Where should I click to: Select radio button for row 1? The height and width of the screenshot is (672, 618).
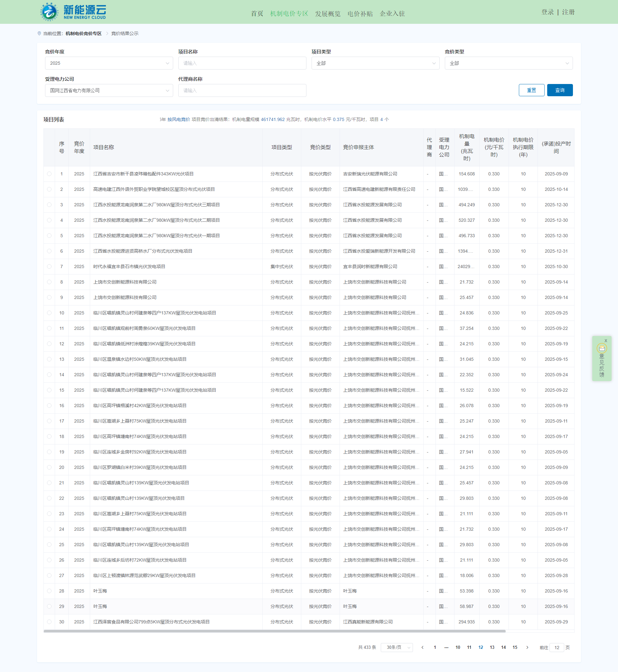click(x=49, y=174)
